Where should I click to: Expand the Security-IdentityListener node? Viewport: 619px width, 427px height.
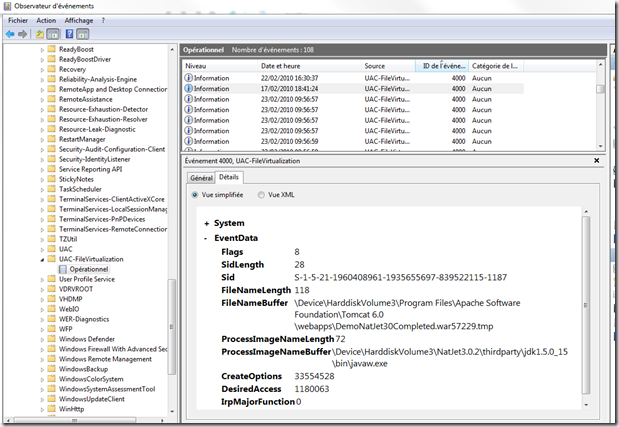[42, 159]
